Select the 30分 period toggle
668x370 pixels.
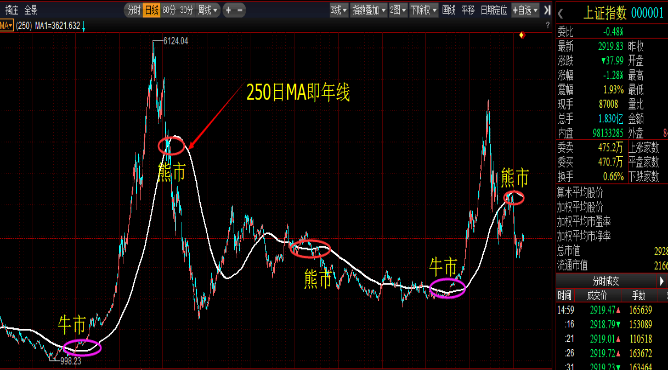[187, 10]
